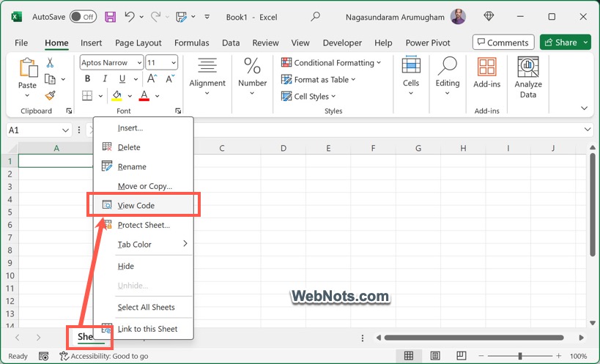Click the Redo arrow icon

coord(156,17)
